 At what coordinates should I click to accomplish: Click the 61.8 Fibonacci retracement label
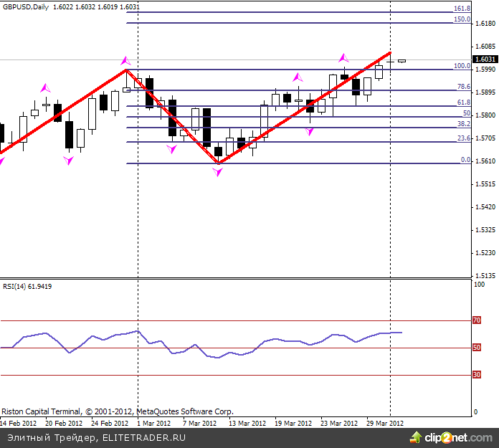pos(463,103)
